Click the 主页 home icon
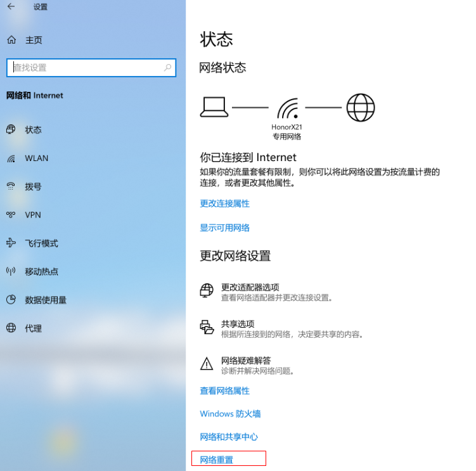Screen dimensions: 476x471 coord(11,40)
